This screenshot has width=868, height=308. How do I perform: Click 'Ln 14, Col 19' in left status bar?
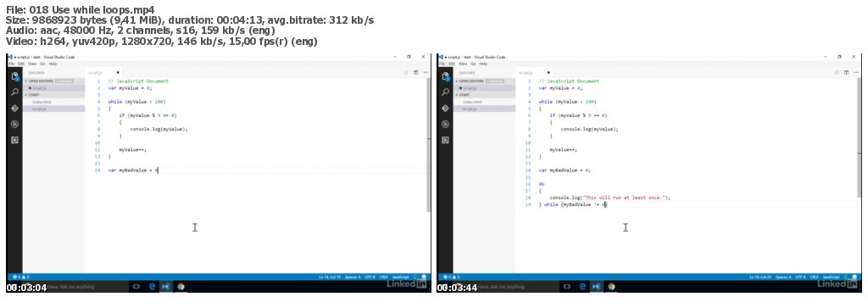[x=330, y=277]
